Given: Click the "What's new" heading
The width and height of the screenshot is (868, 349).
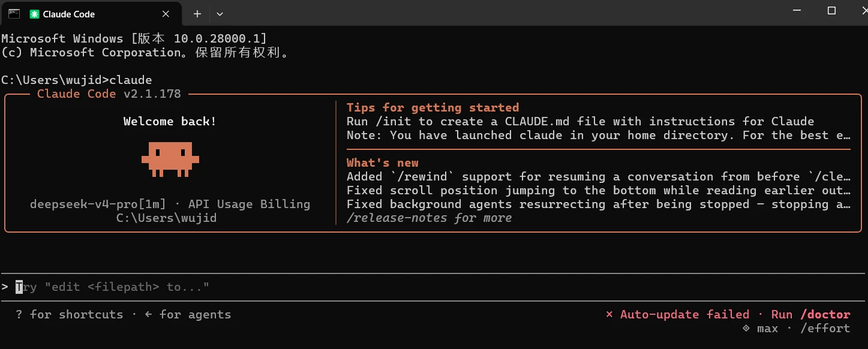Looking at the screenshot, I should click(383, 163).
